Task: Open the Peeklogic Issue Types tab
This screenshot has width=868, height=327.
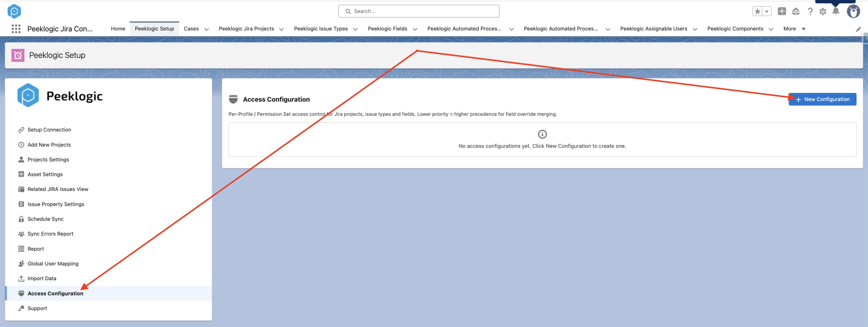Action: (321, 29)
